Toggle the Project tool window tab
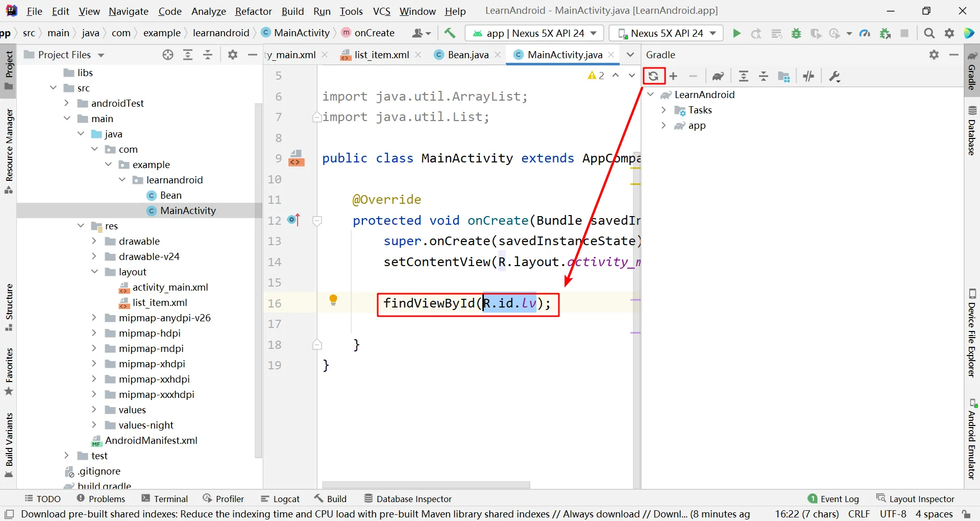The width and height of the screenshot is (980, 521). pyautogui.click(x=9, y=70)
